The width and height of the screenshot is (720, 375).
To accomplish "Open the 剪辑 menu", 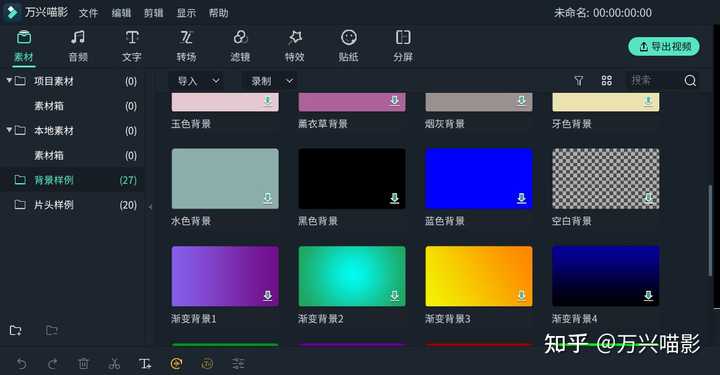I will click(153, 13).
